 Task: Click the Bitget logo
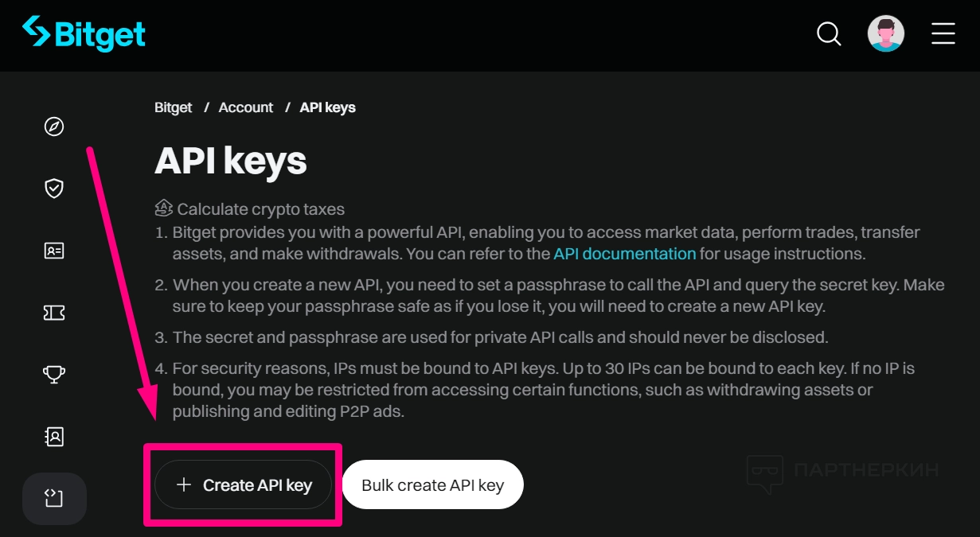click(x=84, y=34)
